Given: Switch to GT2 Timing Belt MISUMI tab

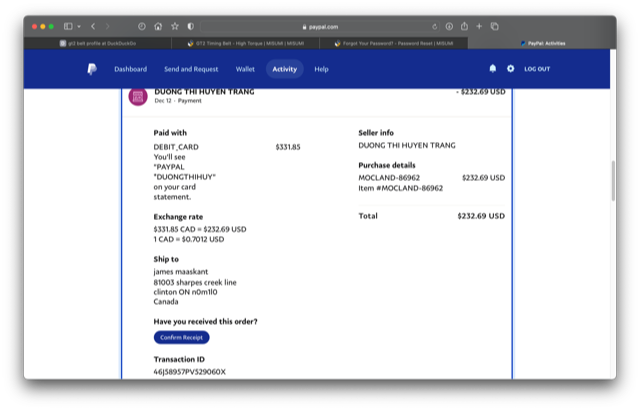Looking at the screenshot, I should (245, 43).
